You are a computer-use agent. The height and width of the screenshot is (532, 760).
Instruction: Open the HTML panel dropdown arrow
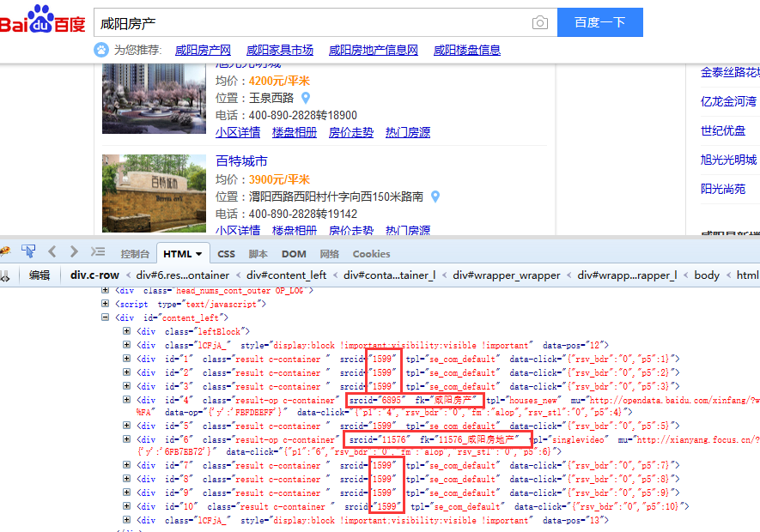coord(199,254)
